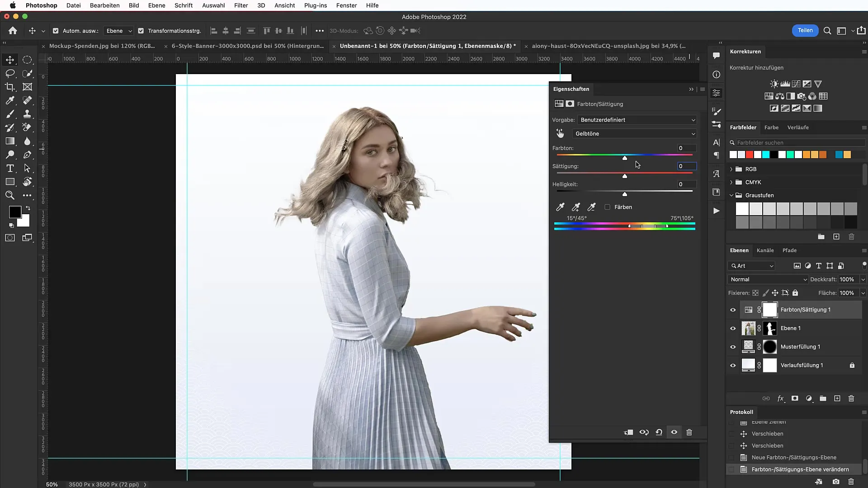Select the Eyedropper tool
Image resolution: width=868 pixels, height=488 pixels.
pos(9,101)
